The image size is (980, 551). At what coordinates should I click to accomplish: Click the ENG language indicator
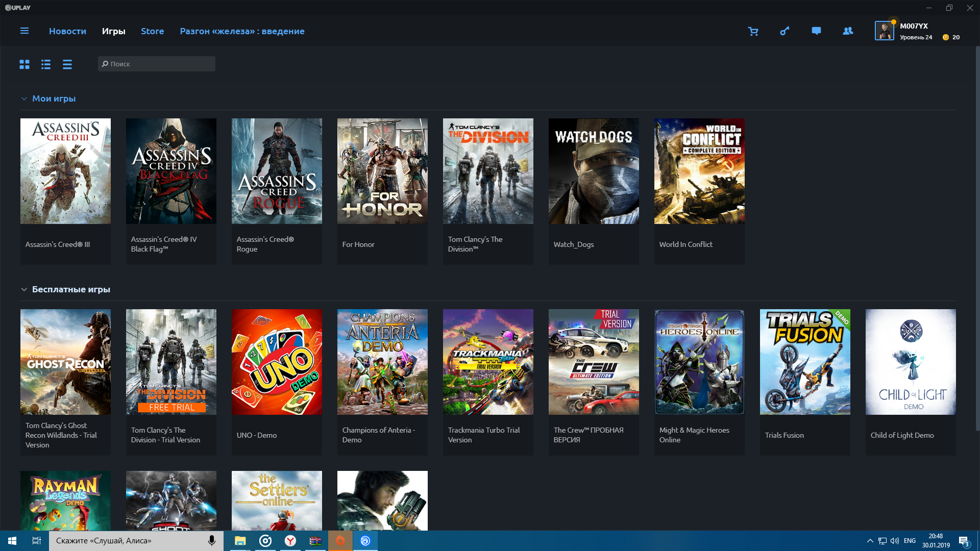click(x=910, y=541)
